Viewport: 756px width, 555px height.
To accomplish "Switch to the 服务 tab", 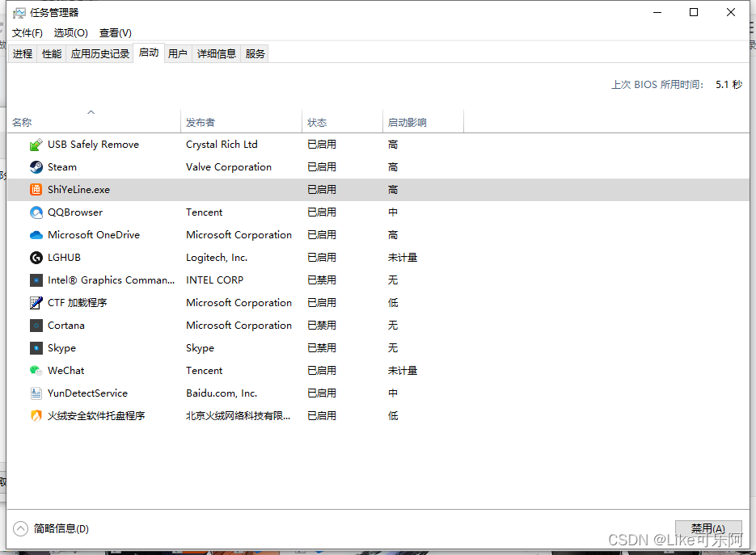I will click(x=255, y=54).
